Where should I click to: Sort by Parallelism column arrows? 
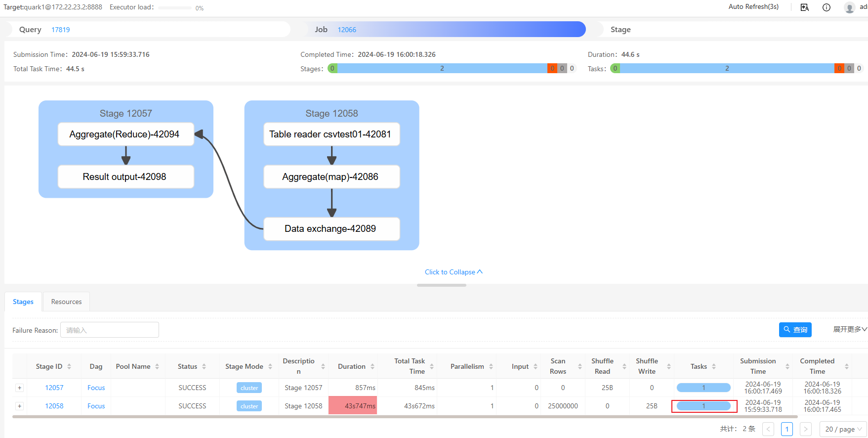(491, 366)
